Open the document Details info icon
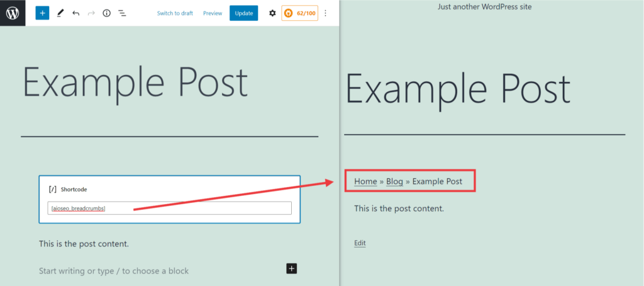Image resolution: width=644 pixels, height=286 pixels. pos(107,13)
